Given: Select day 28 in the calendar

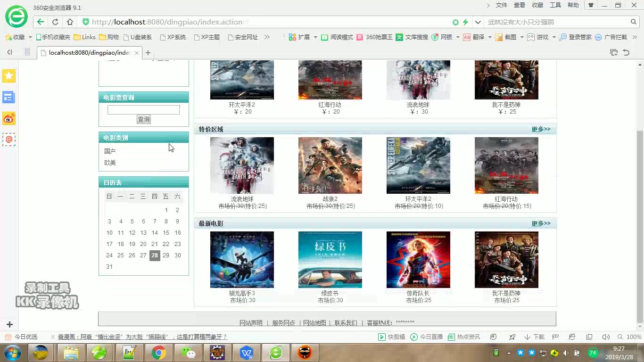Looking at the screenshot, I should coord(155,255).
